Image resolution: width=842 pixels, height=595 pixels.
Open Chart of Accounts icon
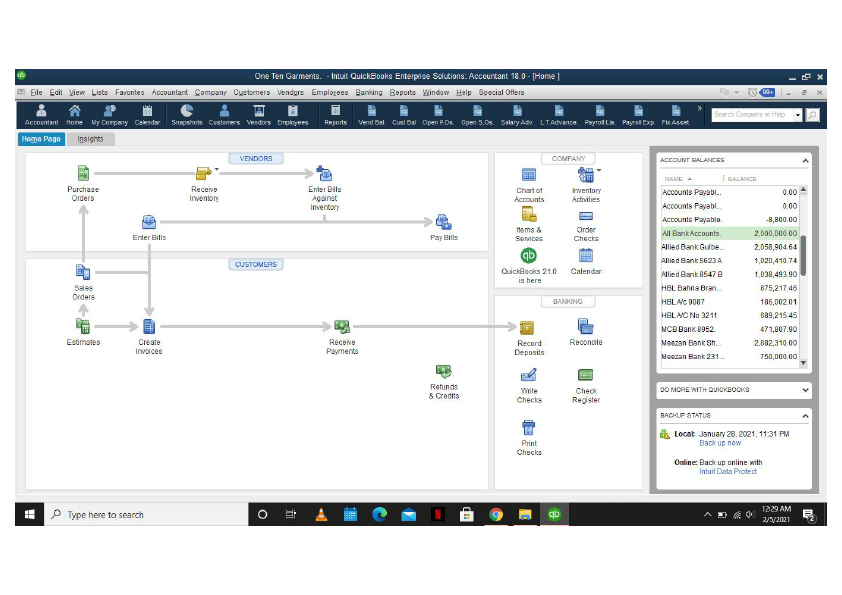pos(529,175)
